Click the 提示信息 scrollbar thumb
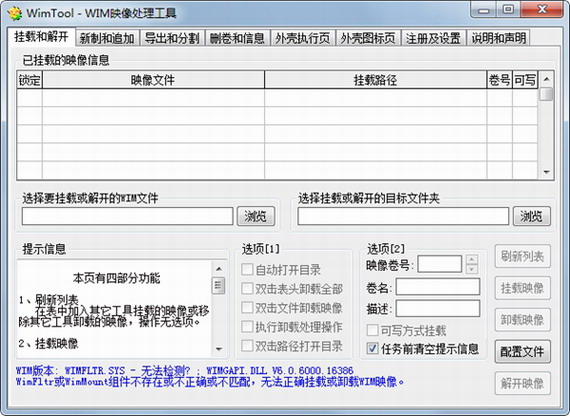 point(218,285)
